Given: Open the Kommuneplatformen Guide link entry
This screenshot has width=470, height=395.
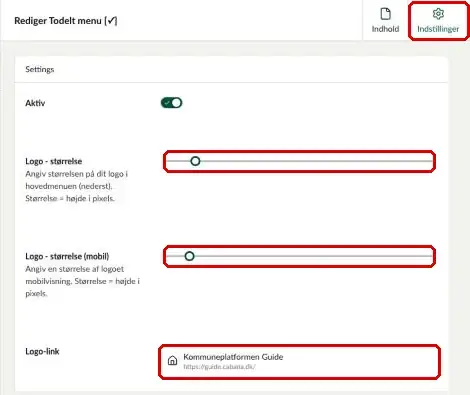Looking at the screenshot, I should [299, 362].
